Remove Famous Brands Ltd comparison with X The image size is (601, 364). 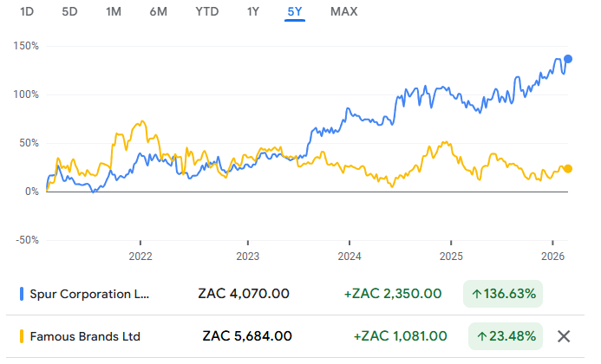click(564, 336)
